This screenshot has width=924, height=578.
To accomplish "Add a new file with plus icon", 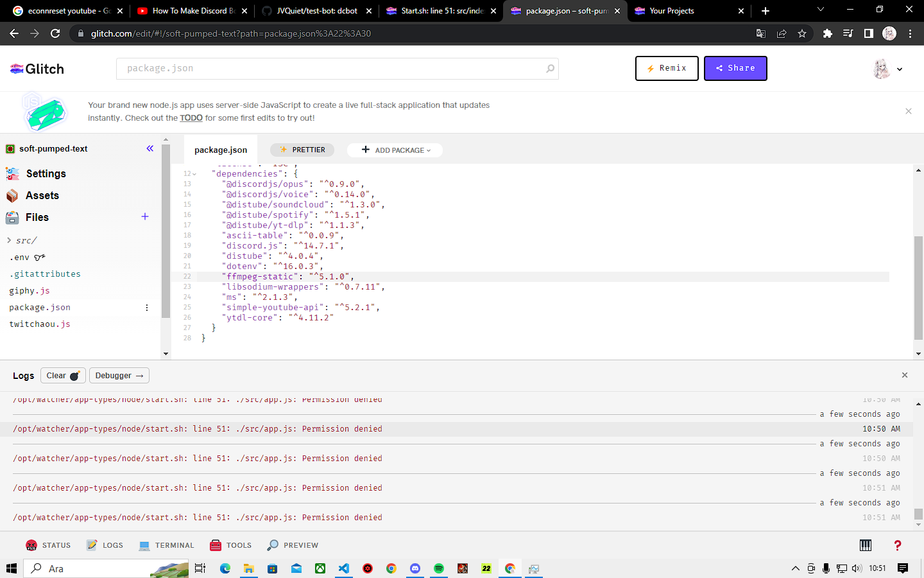I will point(145,216).
